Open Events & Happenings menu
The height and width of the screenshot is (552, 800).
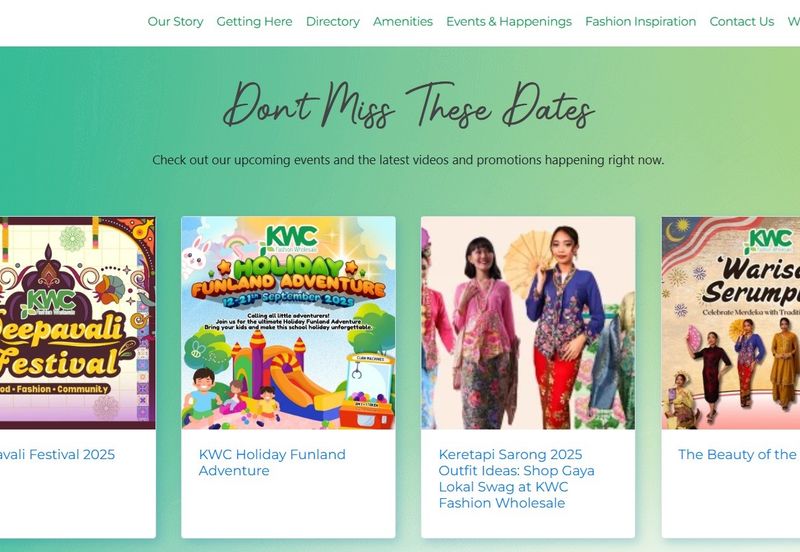tap(509, 21)
